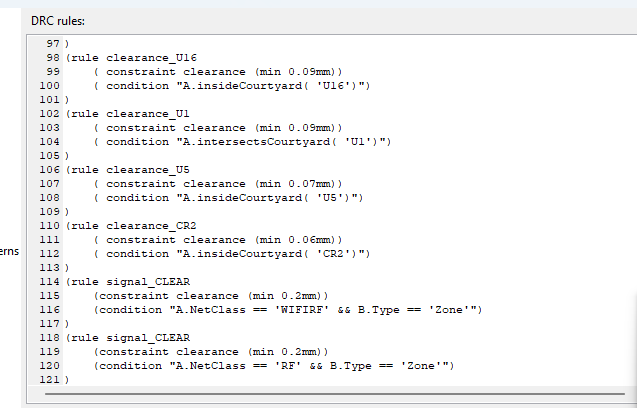Click the 'DRC rules:' label
Viewport: 637px width, 408px height.
pyautogui.click(x=58, y=21)
